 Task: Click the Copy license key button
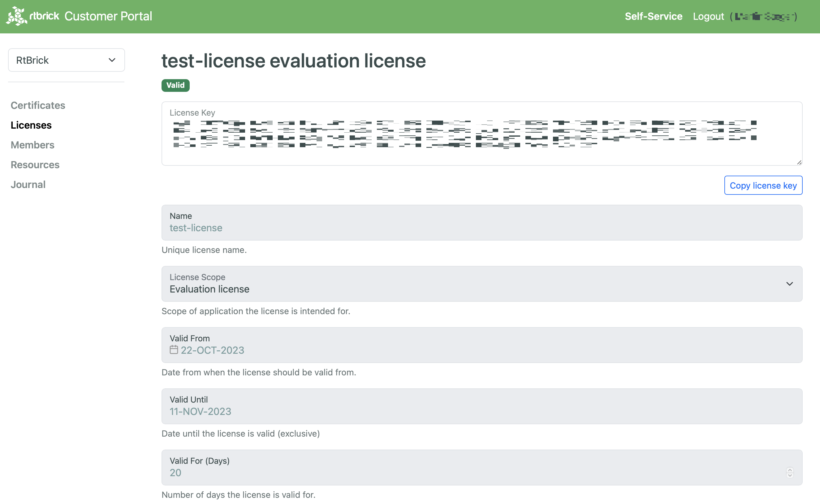tap(763, 185)
